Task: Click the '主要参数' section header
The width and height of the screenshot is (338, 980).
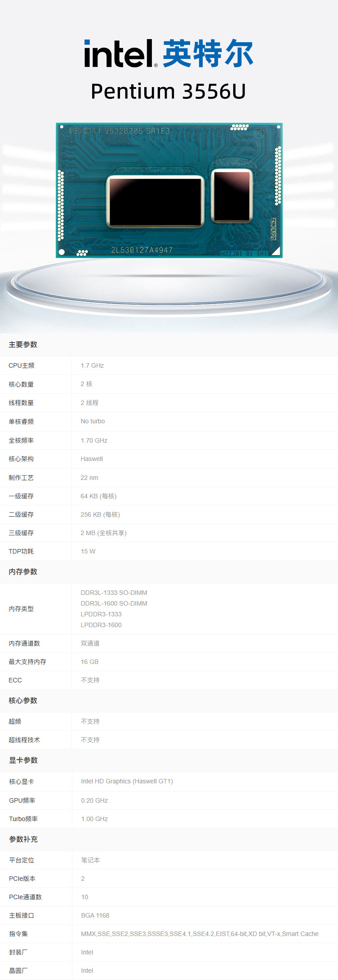Action: [23, 344]
